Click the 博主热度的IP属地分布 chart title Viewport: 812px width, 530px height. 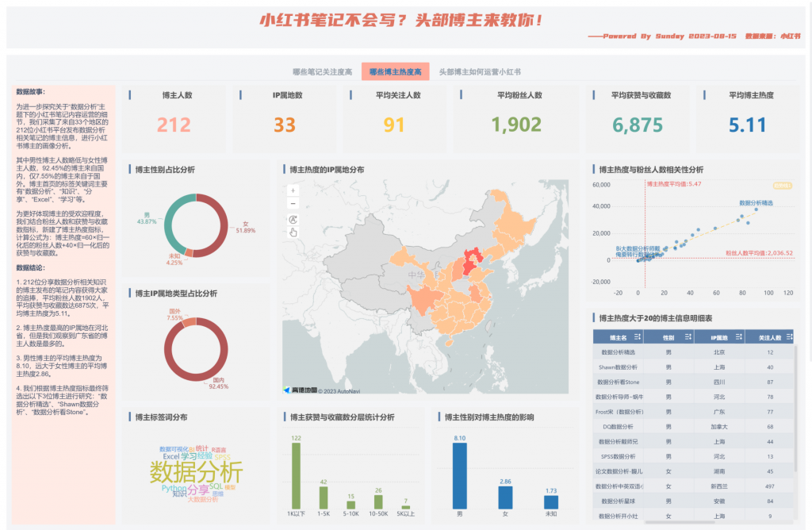[x=327, y=170]
